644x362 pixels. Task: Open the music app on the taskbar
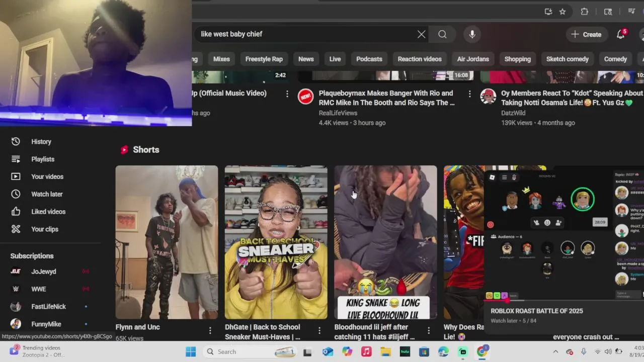366,352
